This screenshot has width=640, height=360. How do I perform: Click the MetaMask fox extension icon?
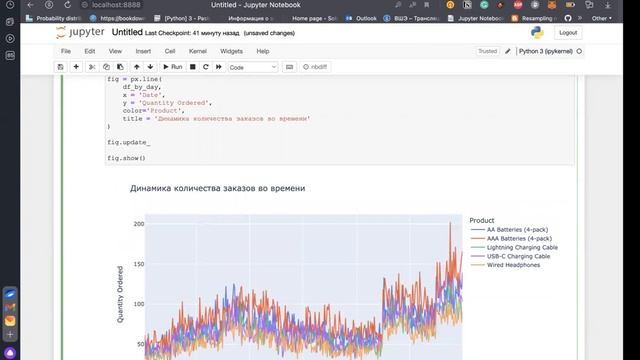[x=552, y=5]
